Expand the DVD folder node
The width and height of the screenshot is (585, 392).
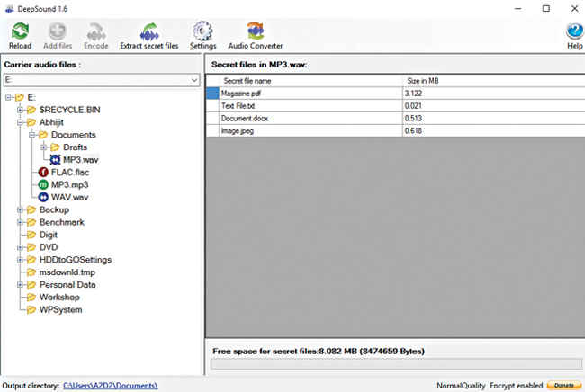pos(20,247)
